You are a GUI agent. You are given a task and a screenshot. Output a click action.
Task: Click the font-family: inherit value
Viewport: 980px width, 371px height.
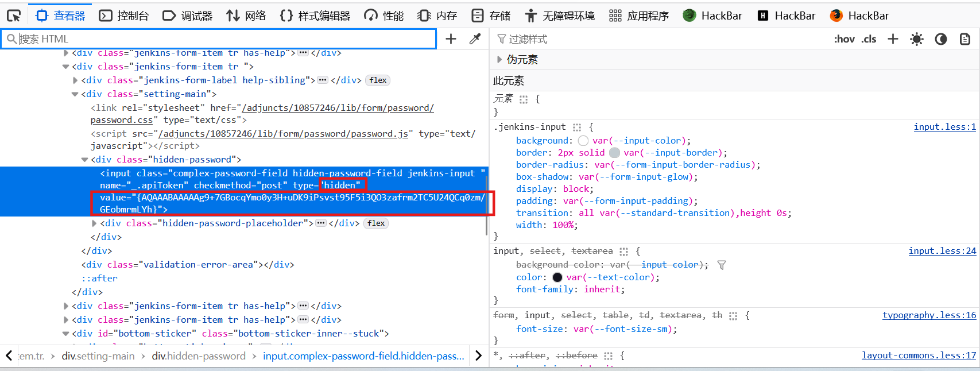pos(602,289)
